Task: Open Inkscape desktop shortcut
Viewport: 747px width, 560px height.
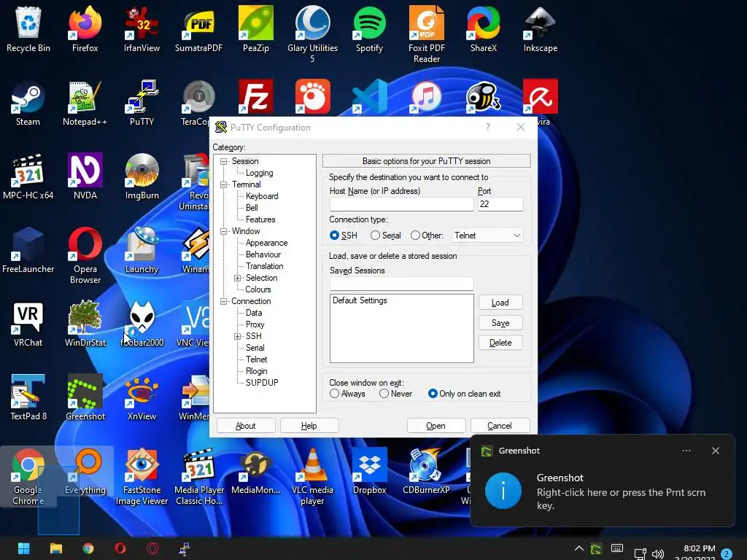Action: (x=541, y=28)
